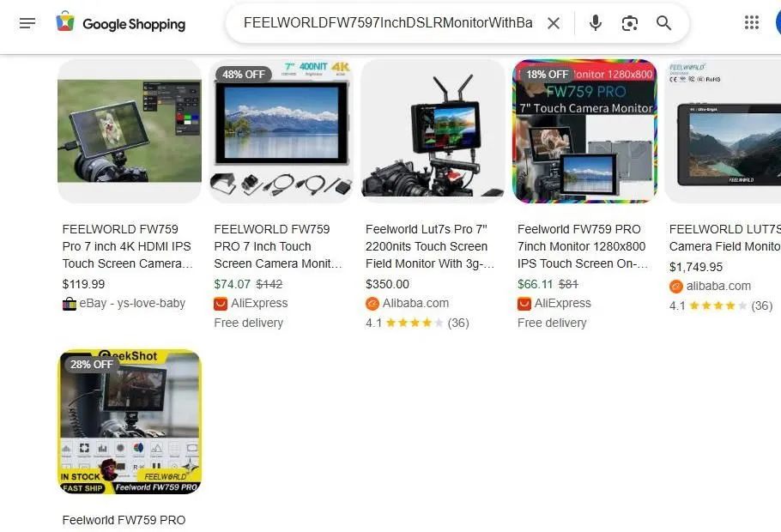781x532 pixels.
Task: Select seller eBay - ys-love-baby
Action: [132, 304]
